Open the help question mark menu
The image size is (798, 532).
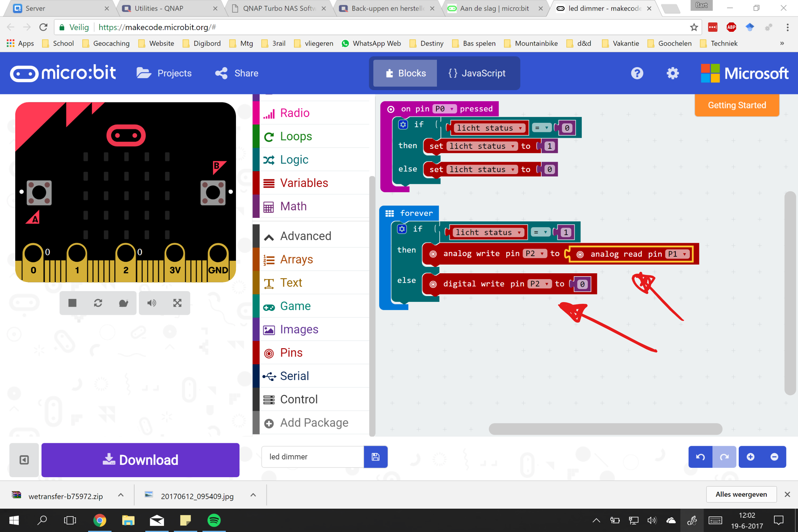(637, 73)
